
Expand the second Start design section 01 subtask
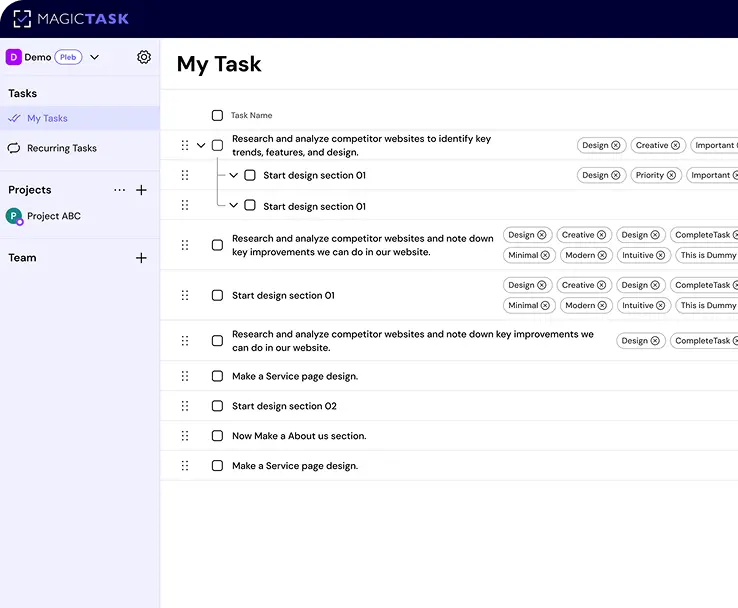click(x=234, y=206)
